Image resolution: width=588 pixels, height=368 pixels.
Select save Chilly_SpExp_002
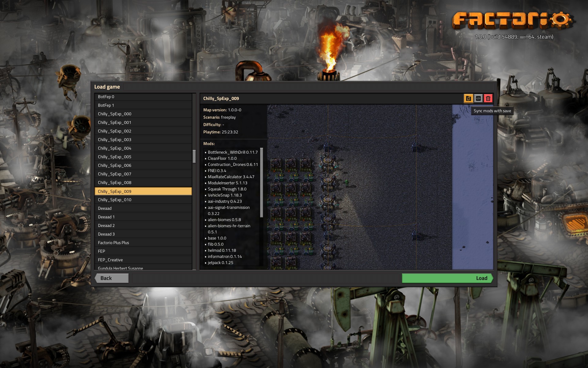143,131
